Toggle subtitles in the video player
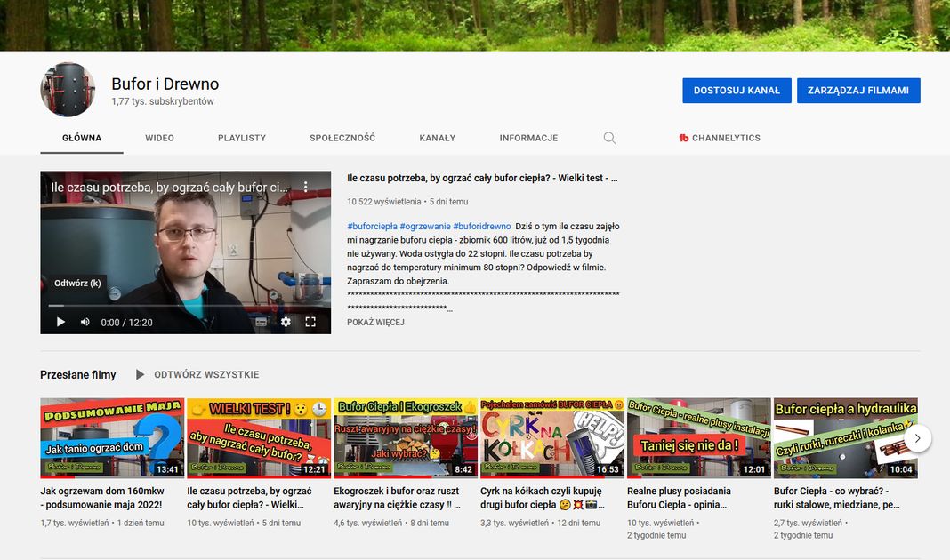 coord(262,322)
